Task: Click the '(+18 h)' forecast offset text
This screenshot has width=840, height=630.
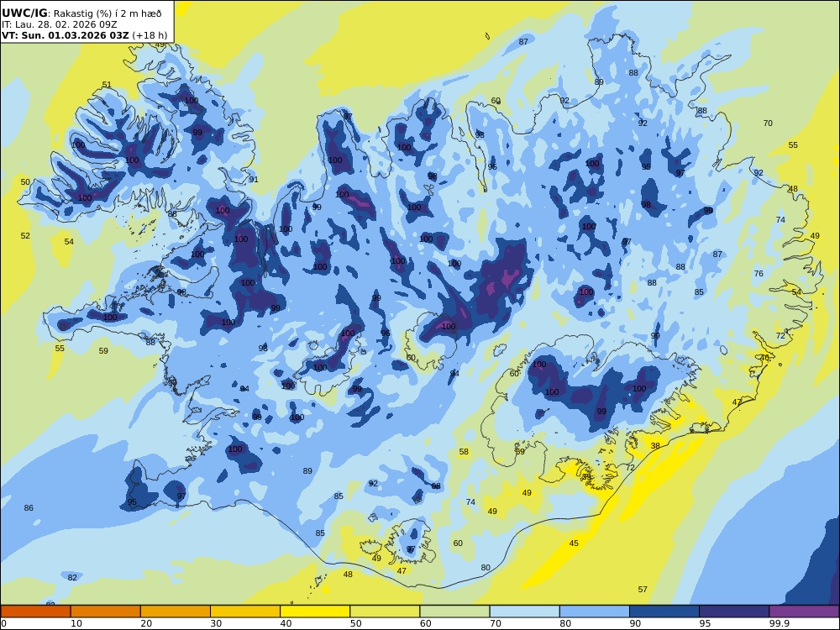Action: pos(150,36)
